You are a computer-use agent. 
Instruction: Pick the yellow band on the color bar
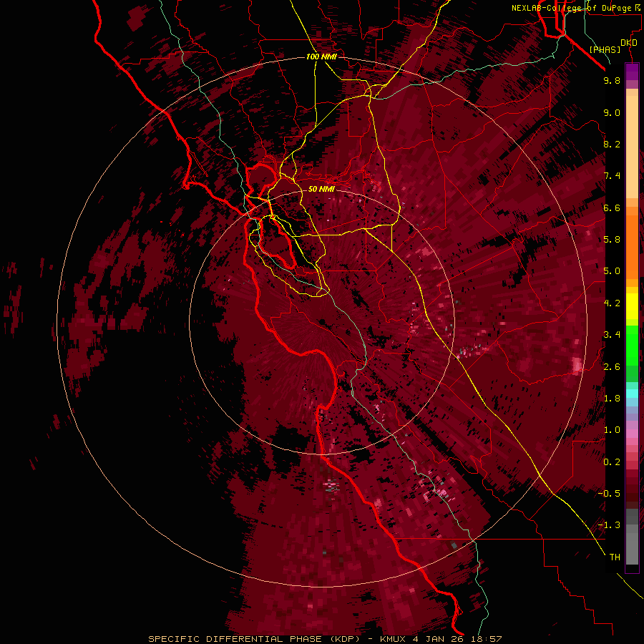click(632, 306)
